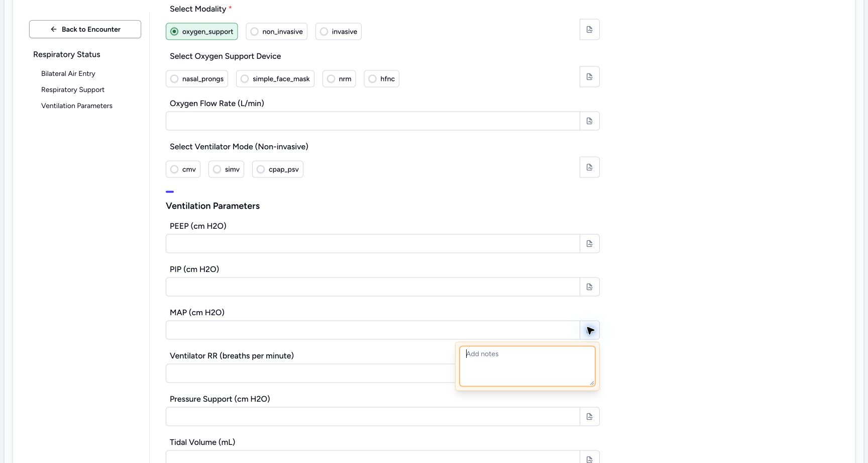
Task: Select the non_invasive modality
Action: pyautogui.click(x=276, y=32)
